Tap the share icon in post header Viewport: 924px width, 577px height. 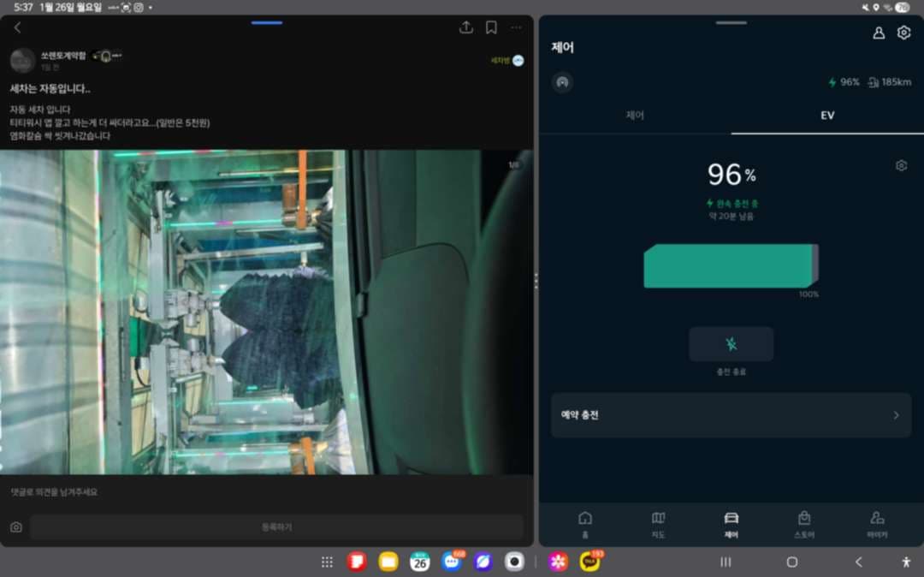click(466, 27)
